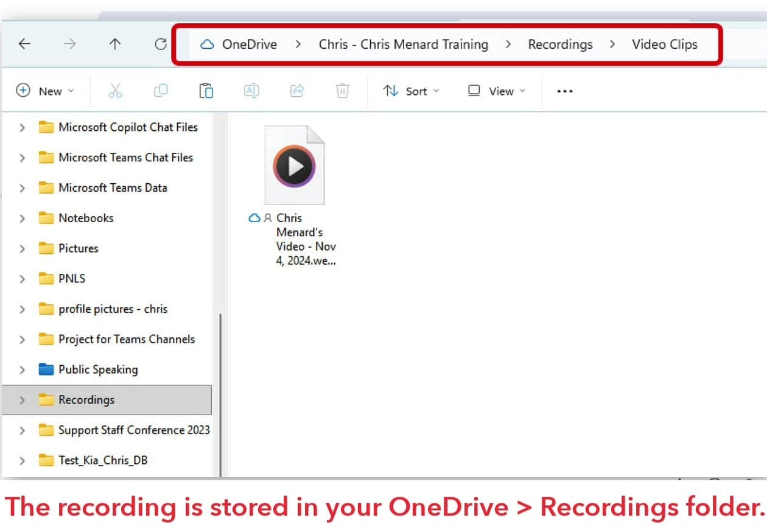767x532 pixels.
Task: Expand the Project for Teams Channels folder
Action: click(x=23, y=339)
